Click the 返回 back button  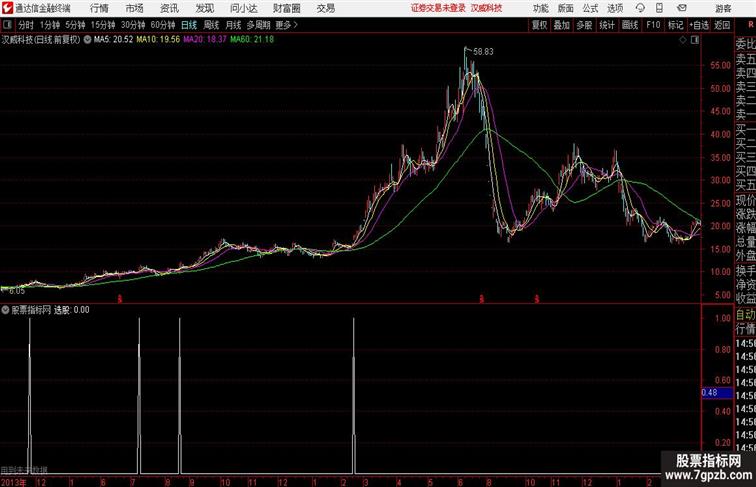point(722,25)
